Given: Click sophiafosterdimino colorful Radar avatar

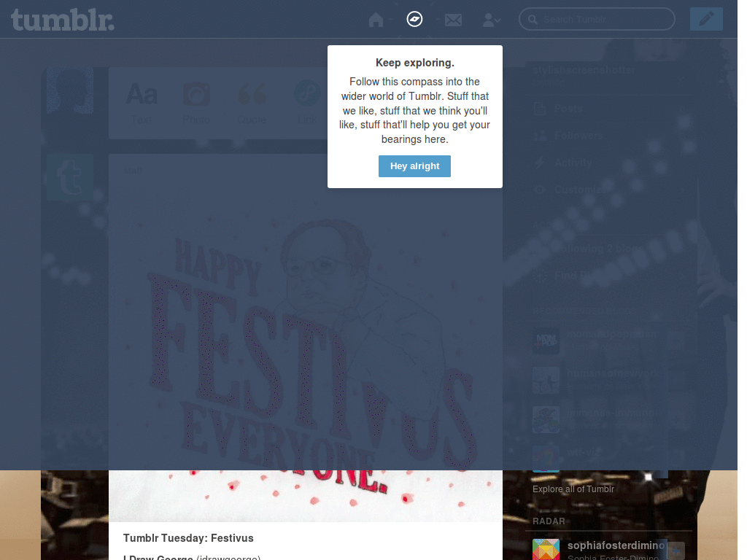Looking at the screenshot, I should pyautogui.click(x=546, y=550).
